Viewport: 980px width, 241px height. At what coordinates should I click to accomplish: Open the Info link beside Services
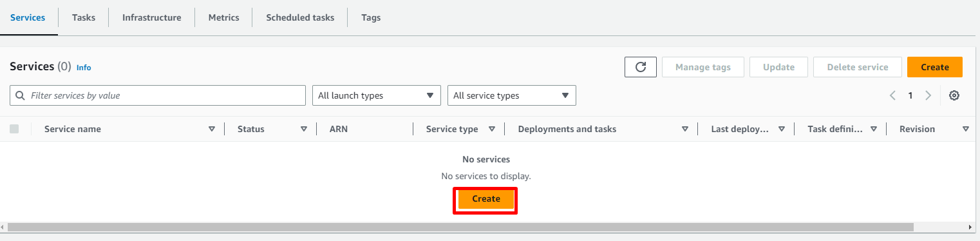coord(84,67)
